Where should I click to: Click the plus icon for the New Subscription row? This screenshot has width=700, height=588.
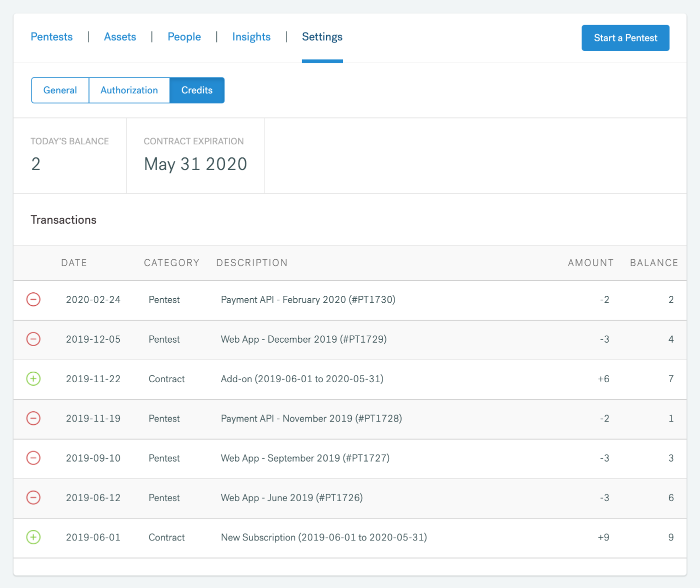coord(33,537)
